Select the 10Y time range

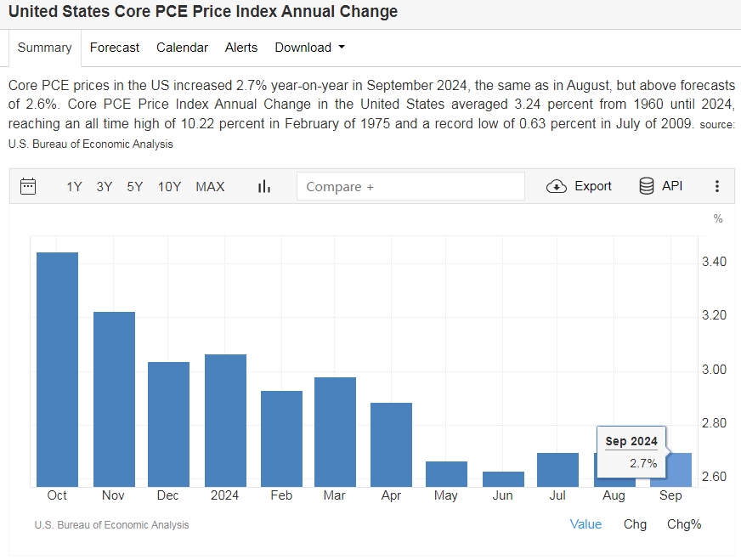tap(169, 186)
